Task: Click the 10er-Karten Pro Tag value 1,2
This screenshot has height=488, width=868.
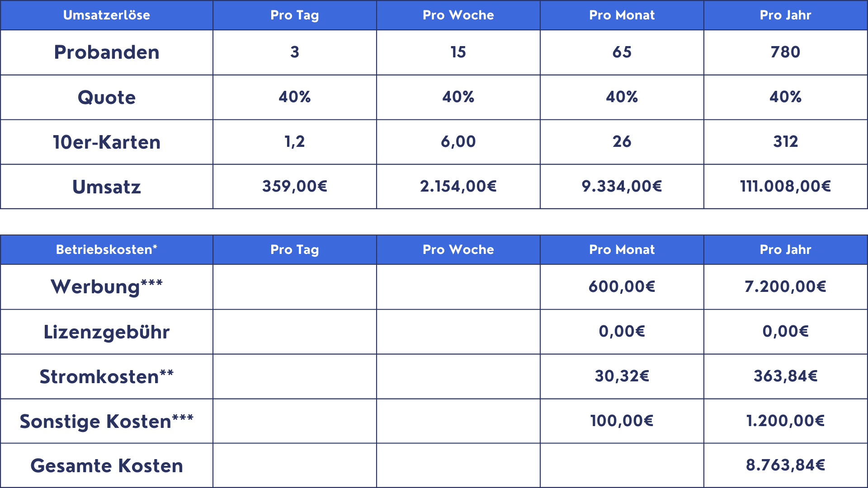Action: pyautogui.click(x=294, y=142)
